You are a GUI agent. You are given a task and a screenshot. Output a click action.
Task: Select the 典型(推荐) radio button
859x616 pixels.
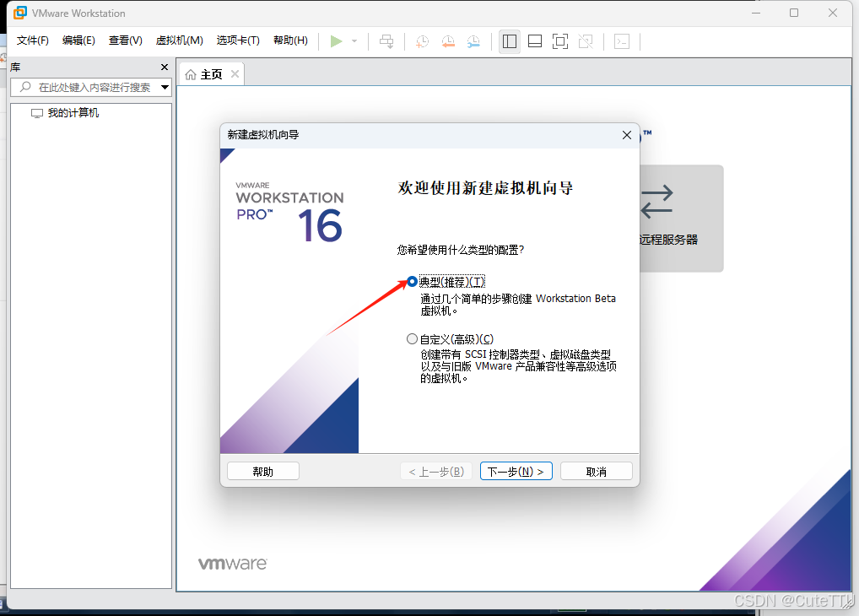[412, 282]
